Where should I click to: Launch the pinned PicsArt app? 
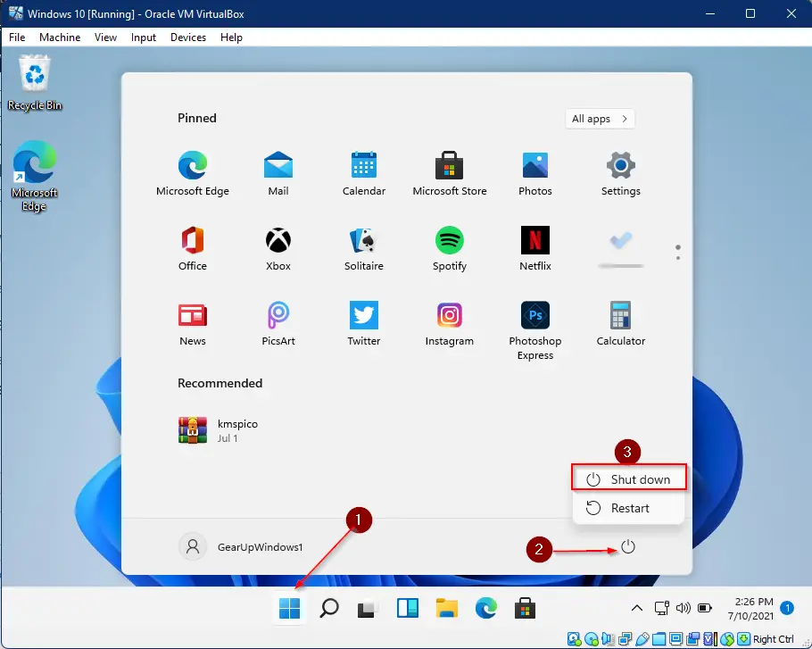pos(278,324)
